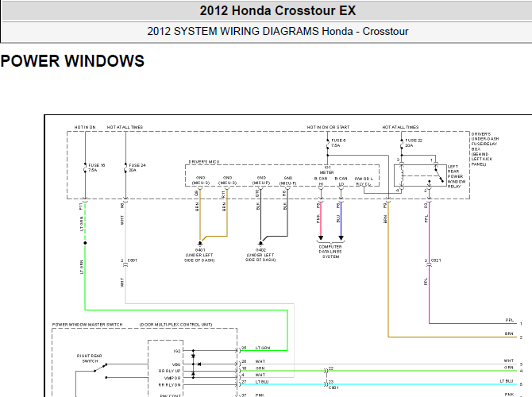Click 'PPL' label at purple wire's right end
The height and width of the screenshot is (397, 532).
click(x=510, y=320)
